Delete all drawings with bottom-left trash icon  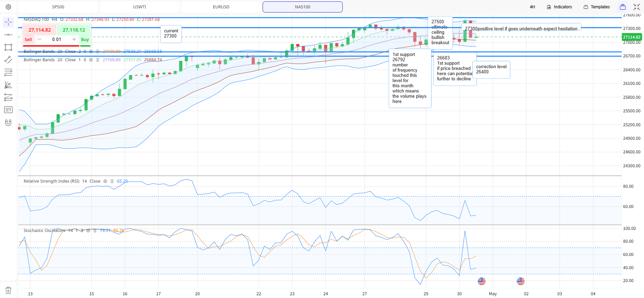8,290
